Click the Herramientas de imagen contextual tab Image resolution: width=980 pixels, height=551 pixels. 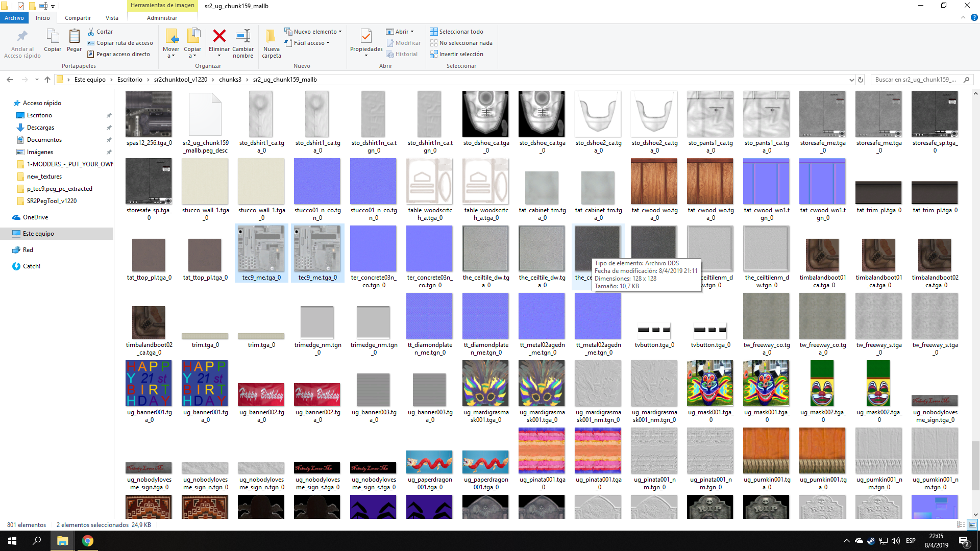click(x=162, y=6)
